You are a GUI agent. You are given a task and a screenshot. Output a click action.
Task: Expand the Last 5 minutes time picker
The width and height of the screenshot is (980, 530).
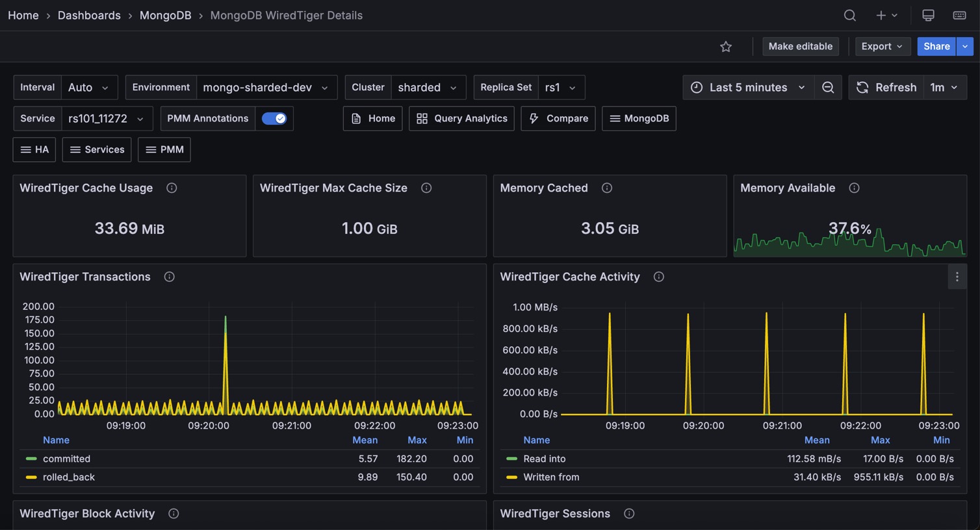pyautogui.click(x=747, y=88)
